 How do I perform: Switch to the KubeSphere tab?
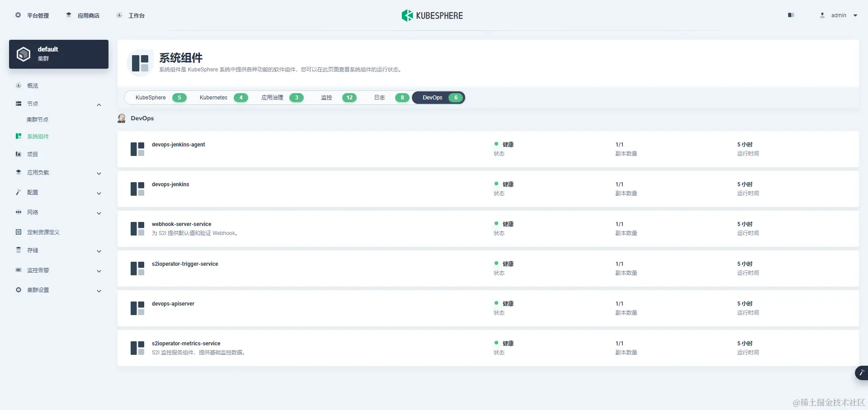click(157, 98)
